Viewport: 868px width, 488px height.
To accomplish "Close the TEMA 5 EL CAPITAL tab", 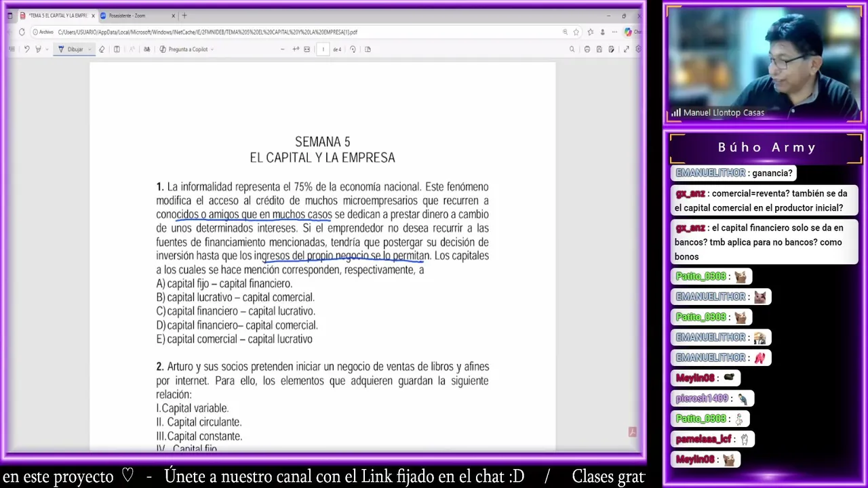I will point(94,16).
